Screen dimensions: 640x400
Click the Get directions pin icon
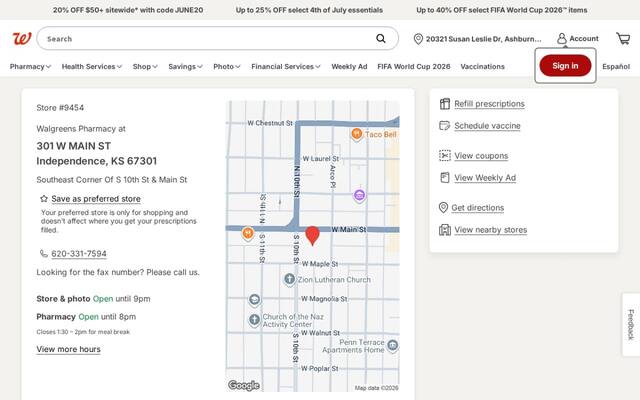(443, 207)
